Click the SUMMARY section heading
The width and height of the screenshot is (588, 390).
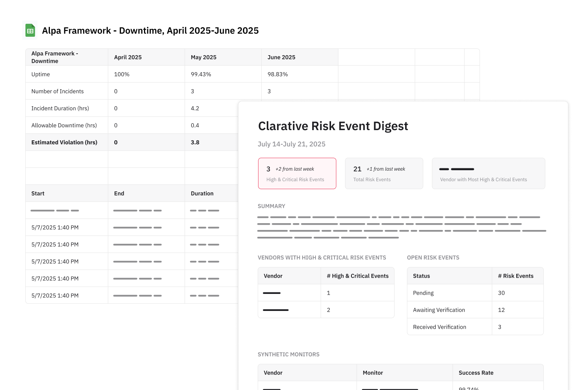[271, 206]
